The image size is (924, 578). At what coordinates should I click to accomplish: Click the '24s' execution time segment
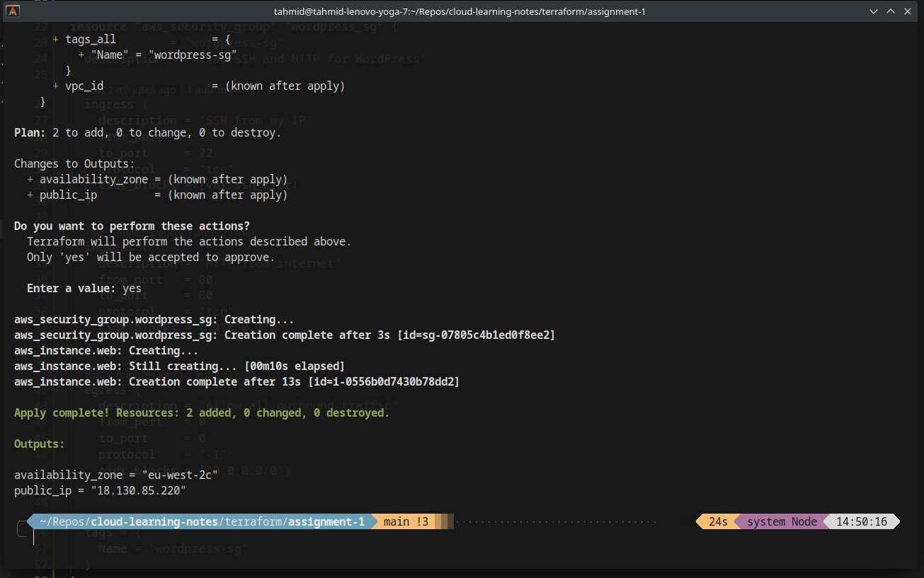[718, 521]
